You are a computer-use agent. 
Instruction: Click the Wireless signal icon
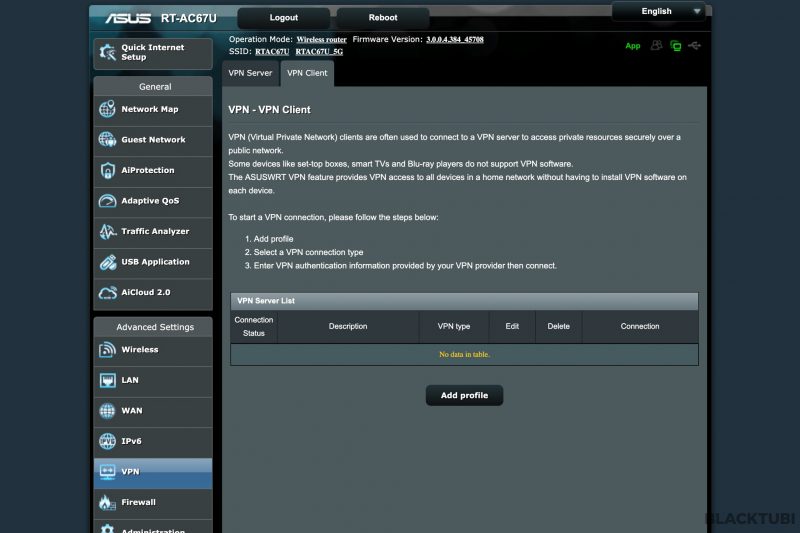pos(108,349)
